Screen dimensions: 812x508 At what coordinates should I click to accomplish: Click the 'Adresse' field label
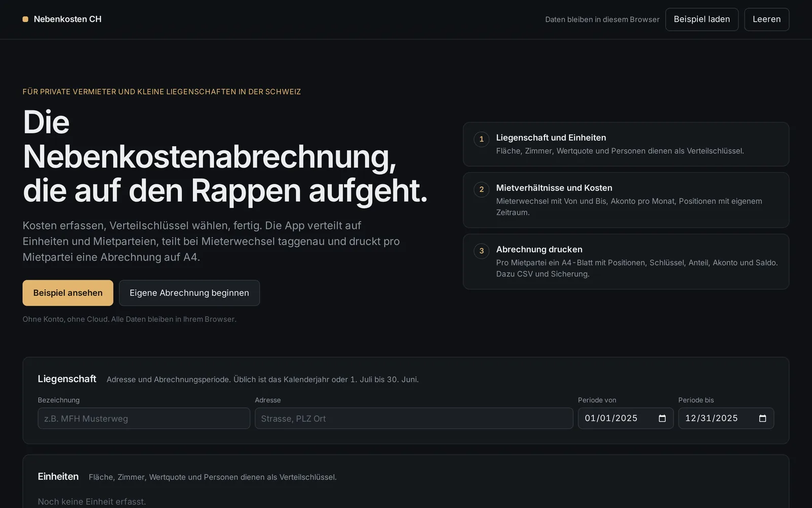pyautogui.click(x=267, y=400)
